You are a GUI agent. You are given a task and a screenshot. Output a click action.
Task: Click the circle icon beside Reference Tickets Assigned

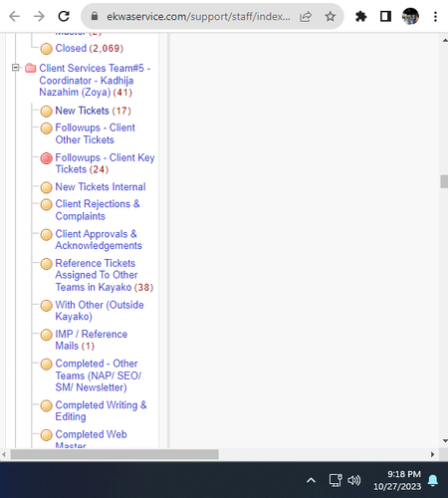coord(46,264)
